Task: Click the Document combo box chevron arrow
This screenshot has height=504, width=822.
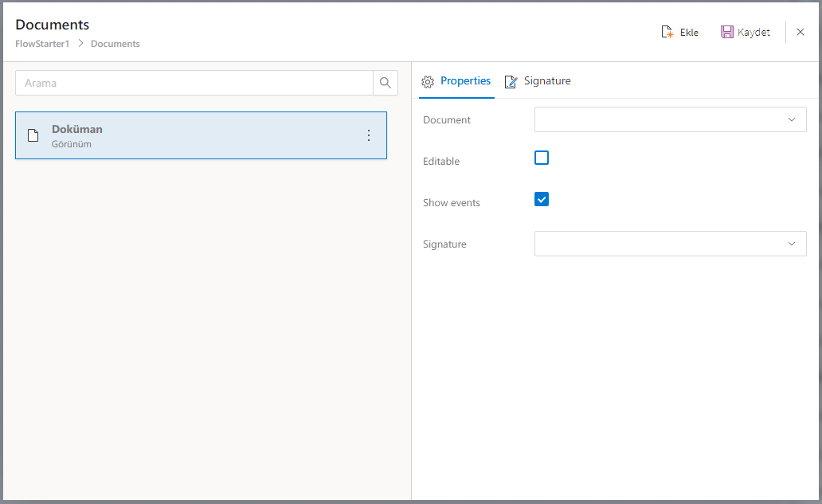Action: click(792, 119)
